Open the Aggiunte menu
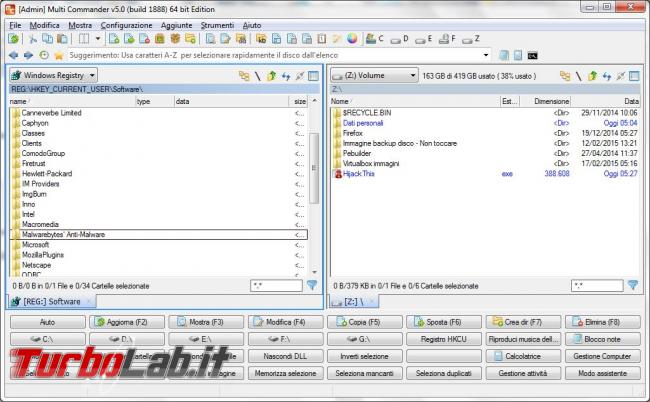This screenshot has width=650, height=402. coord(177,25)
